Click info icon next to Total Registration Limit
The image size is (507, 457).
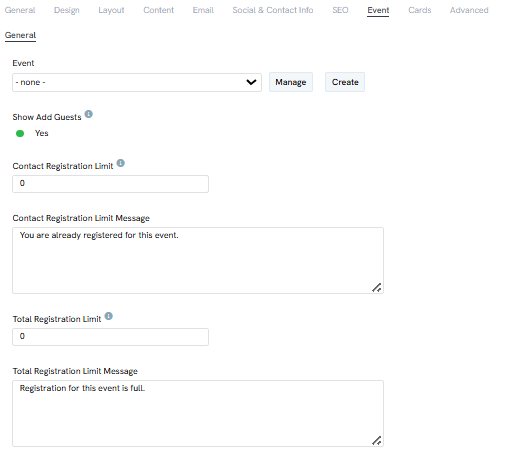click(109, 316)
